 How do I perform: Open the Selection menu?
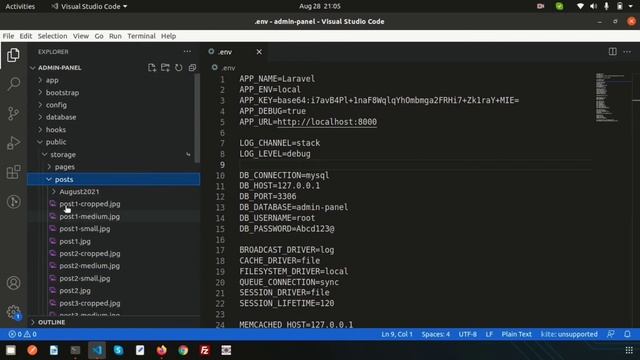52,36
